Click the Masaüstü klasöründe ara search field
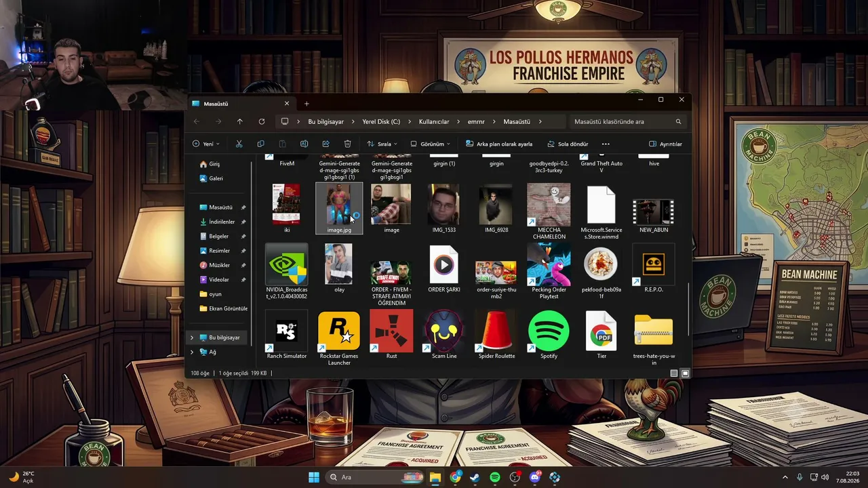Image resolution: width=868 pixels, height=488 pixels. pyautogui.click(x=627, y=122)
